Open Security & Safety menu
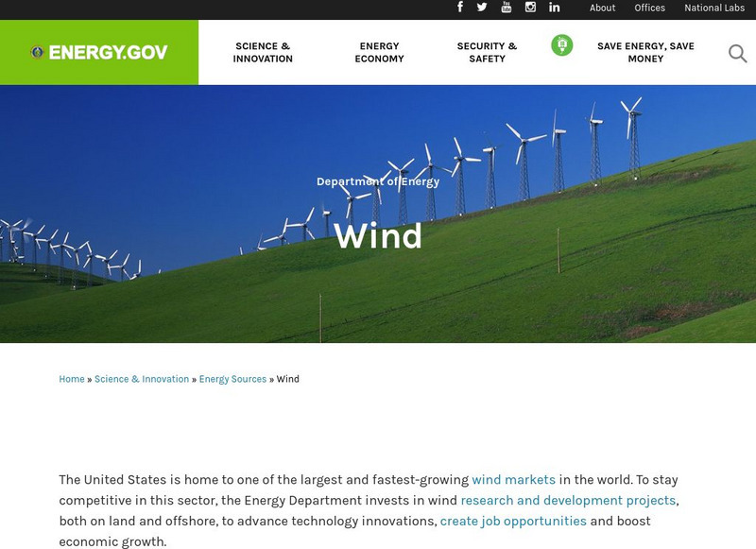 (x=487, y=52)
